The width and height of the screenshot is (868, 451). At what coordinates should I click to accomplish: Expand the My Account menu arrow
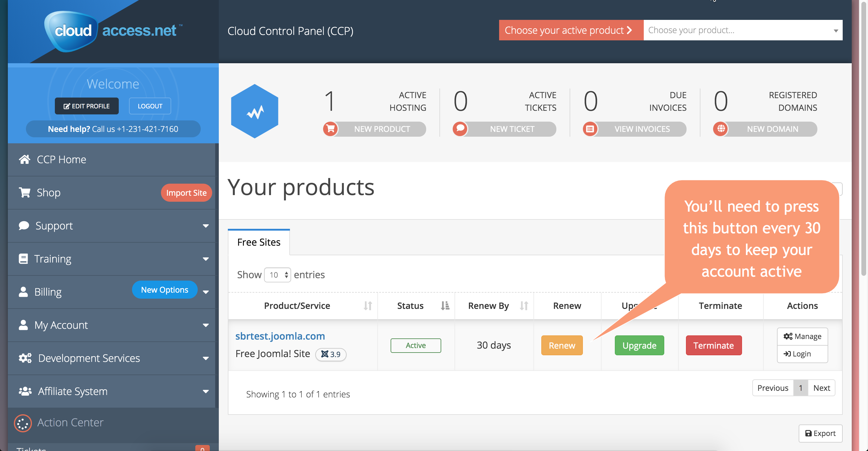pyautogui.click(x=206, y=325)
